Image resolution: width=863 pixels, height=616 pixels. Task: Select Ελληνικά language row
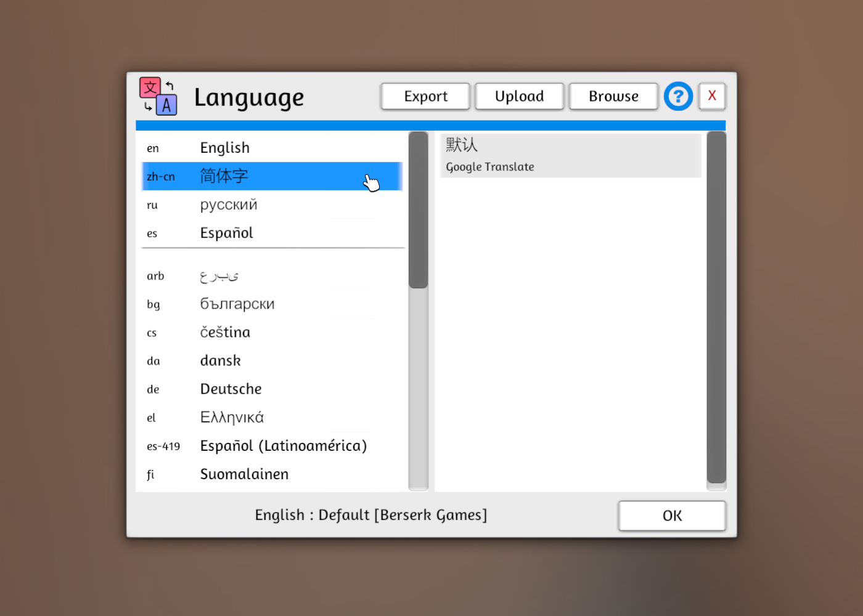[x=271, y=418]
